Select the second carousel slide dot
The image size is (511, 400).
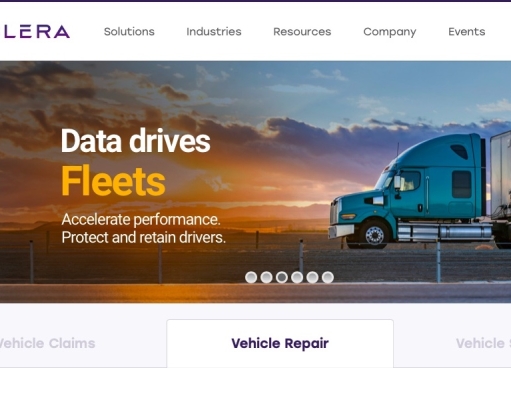266,277
